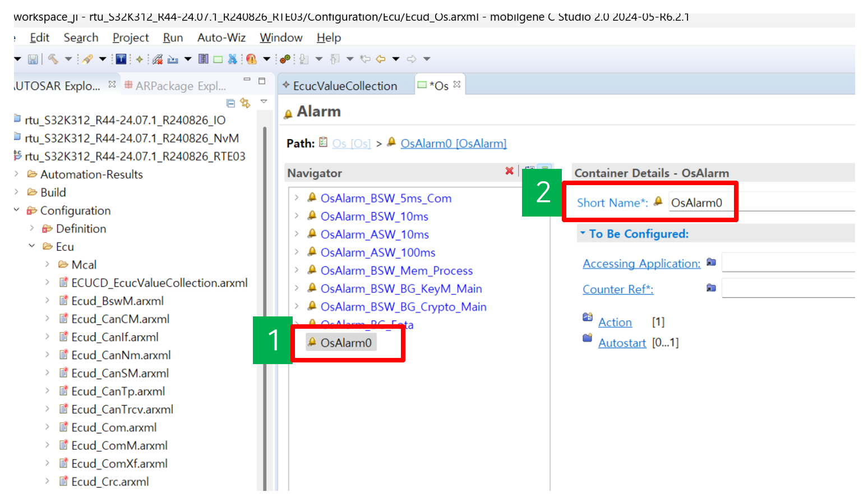Open the Autostart container link

(x=622, y=343)
